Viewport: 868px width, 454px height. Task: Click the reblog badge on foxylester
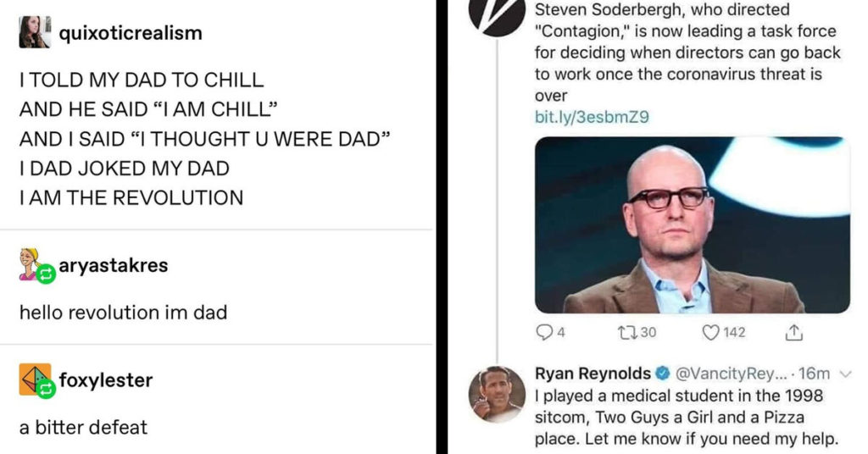[x=47, y=388]
